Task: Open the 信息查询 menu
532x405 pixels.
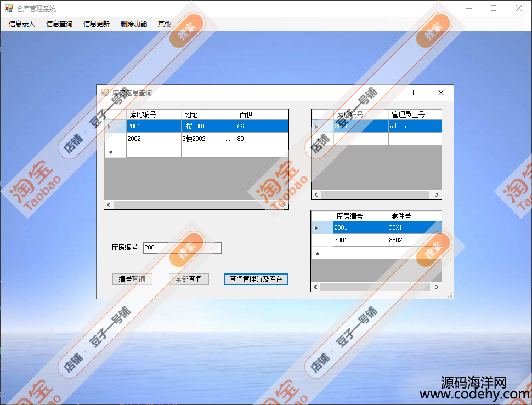Action: [x=59, y=24]
